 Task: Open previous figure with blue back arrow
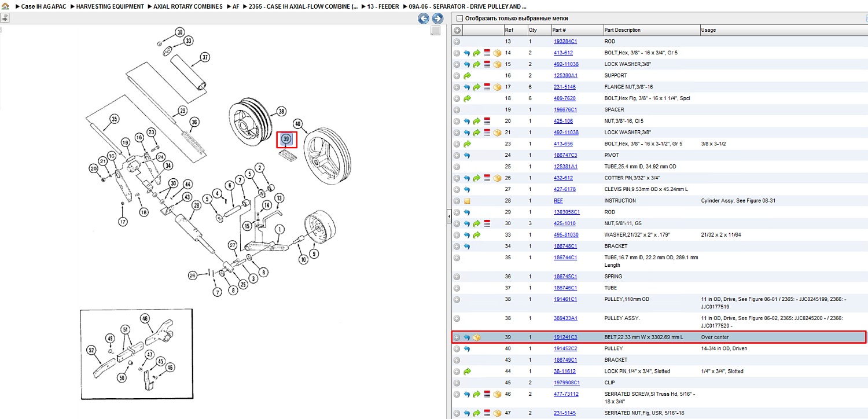coord(424,19)
